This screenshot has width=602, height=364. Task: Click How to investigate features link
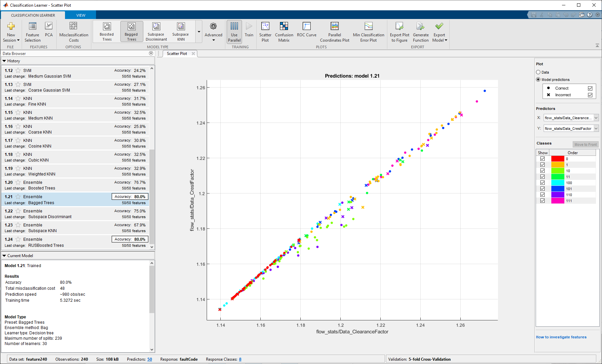click(561, 337)
